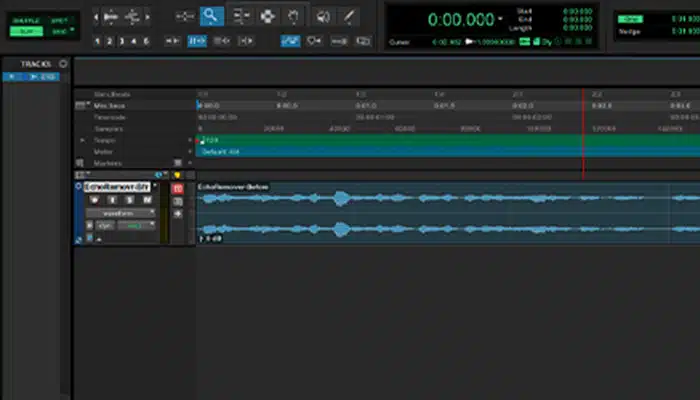700x400 pixels.
Task: Open the automation mode read selector
Action: coord(137,226)
